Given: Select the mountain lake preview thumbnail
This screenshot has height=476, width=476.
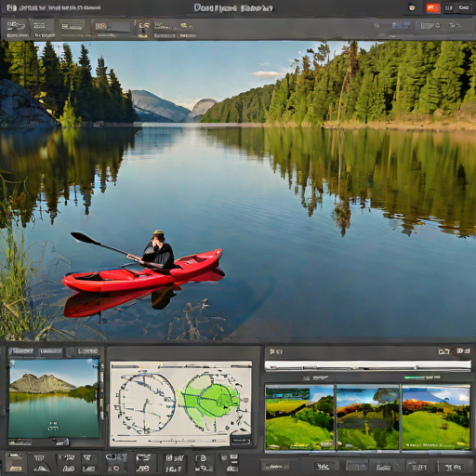Looking at the screenshot, I should point(54,399).
